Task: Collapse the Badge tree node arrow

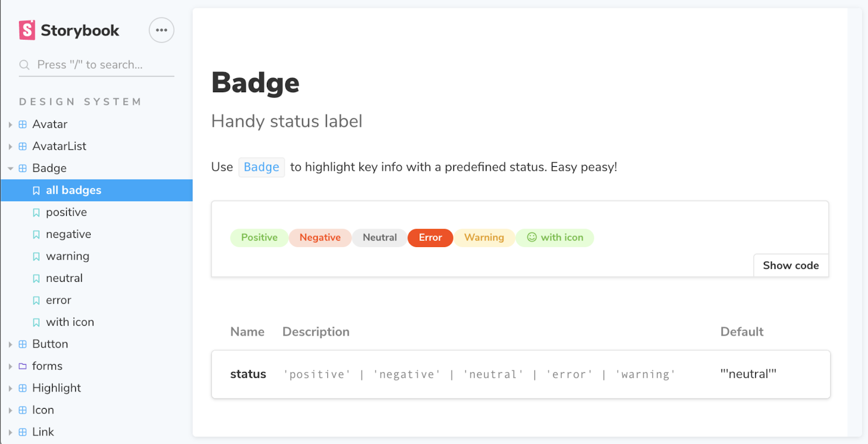Action: pyautogui.click(x=10, y=169)
